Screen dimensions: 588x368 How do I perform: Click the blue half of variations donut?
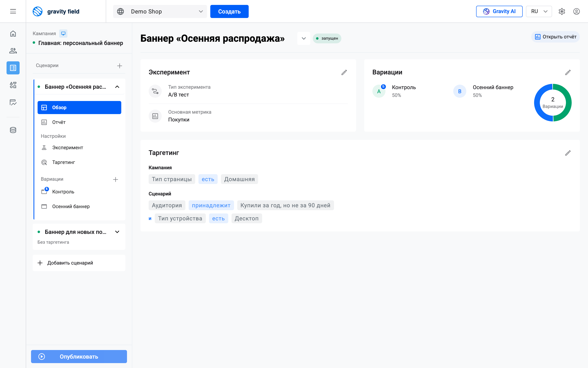click(537, 102)
